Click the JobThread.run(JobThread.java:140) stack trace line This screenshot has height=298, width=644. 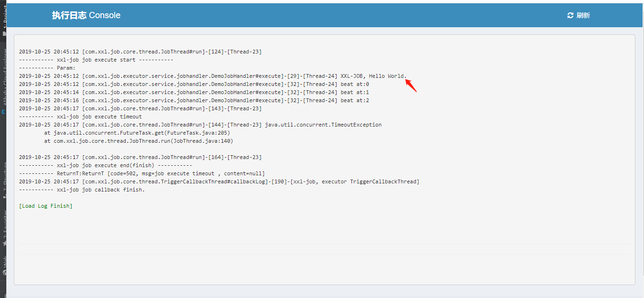[x=138, y=141]
